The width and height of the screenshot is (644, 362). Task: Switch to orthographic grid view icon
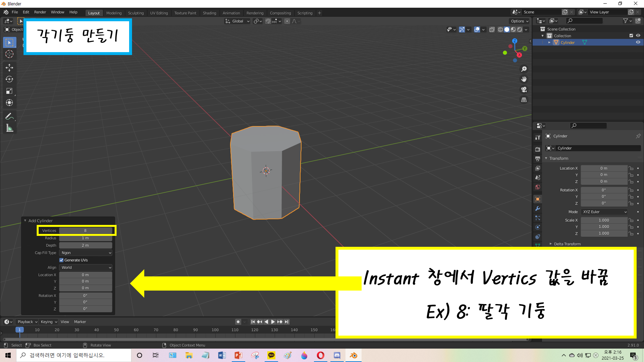(524, 100)
